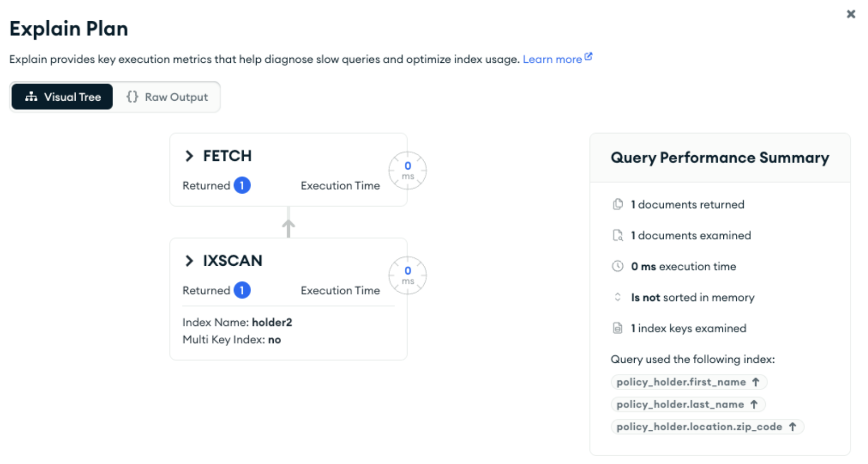Select the policy_holder.first_name index key badge
The width and height of the screenshot is (868, 464).
(x=688, y=382)
